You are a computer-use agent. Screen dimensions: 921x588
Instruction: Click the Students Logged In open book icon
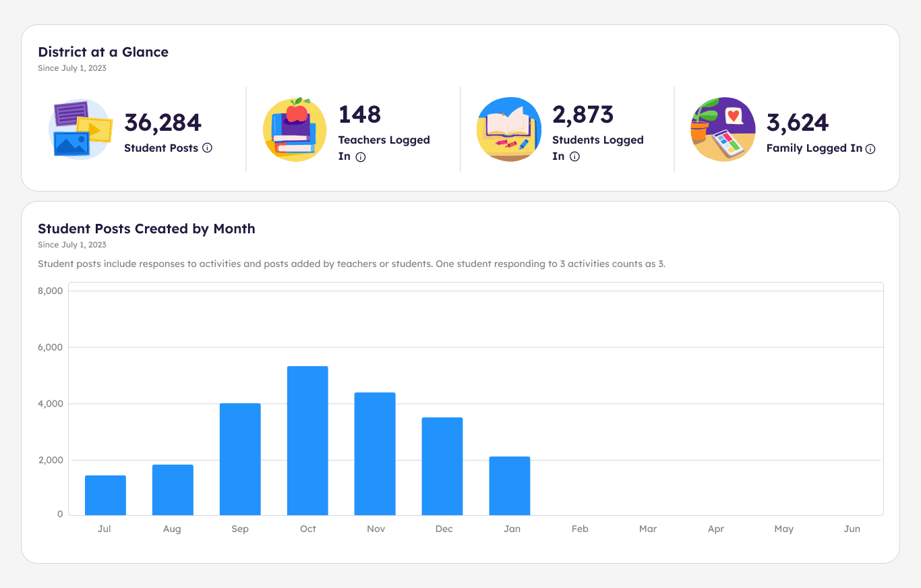coord(509,129)
